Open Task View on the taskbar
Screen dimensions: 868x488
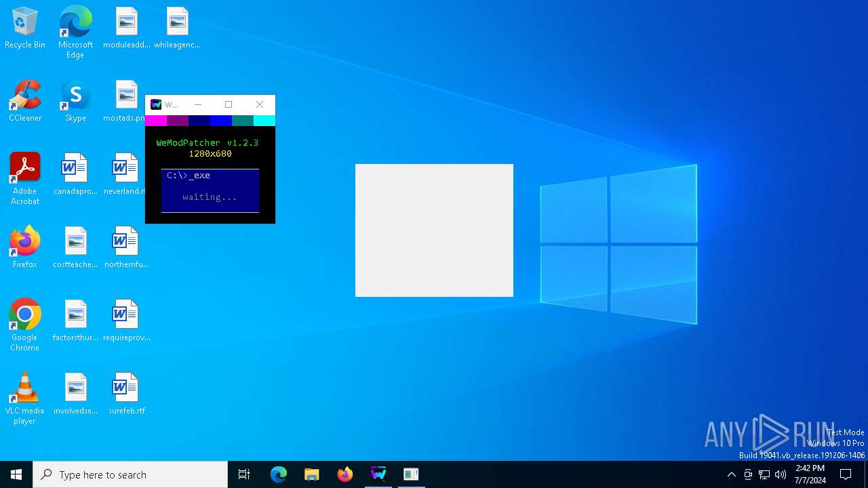244,474
